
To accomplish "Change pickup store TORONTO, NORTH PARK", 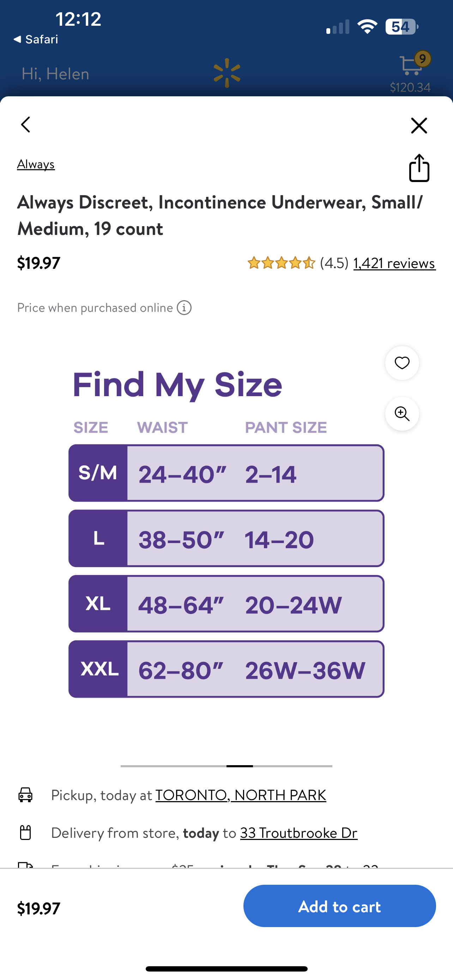I will click(x=241, y=795).
